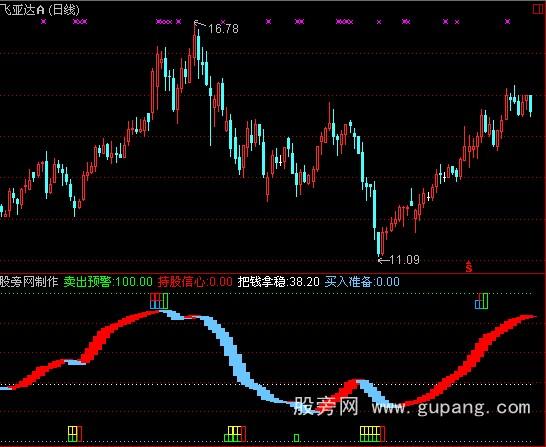Click the single small green bar at bottom
546x447 pixels.
[296, 438]
